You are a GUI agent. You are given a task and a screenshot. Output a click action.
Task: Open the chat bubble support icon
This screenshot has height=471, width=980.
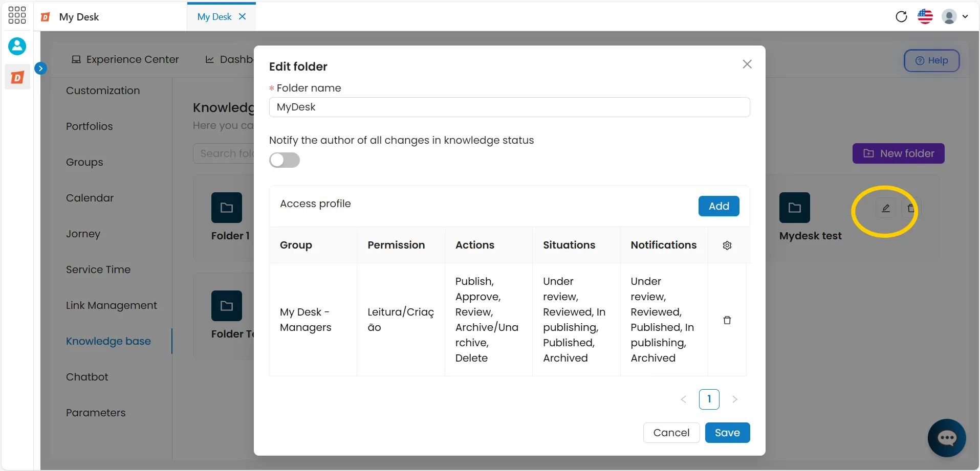pyautogui.click(x=947, y=438)
